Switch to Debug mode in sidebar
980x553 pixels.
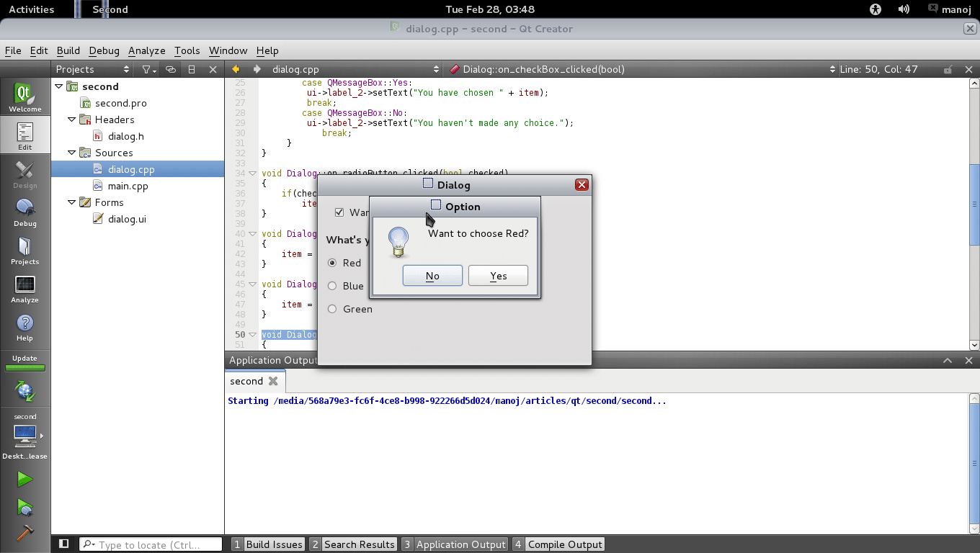24,212
